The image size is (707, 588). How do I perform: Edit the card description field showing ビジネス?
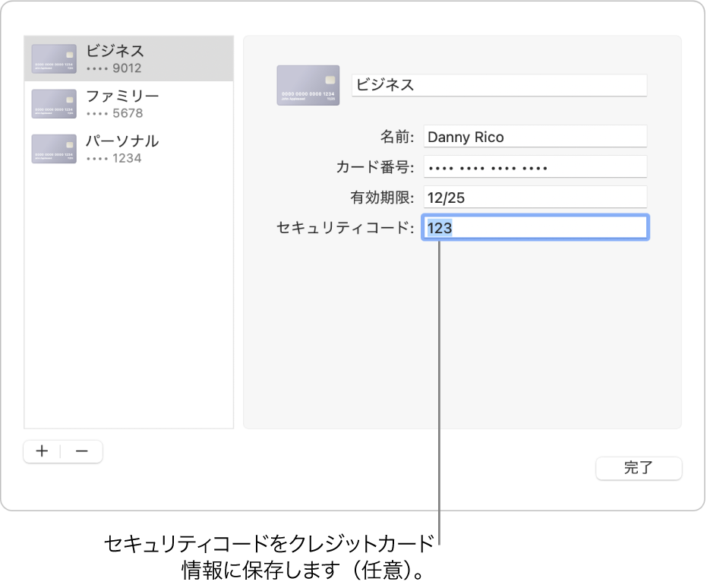coord(499,85)
